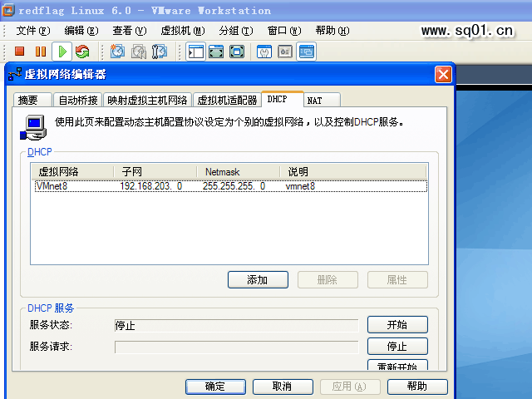532x399 pixels.
Task: Click the Full Screen mode icon
Action: (x=216, y=52)
